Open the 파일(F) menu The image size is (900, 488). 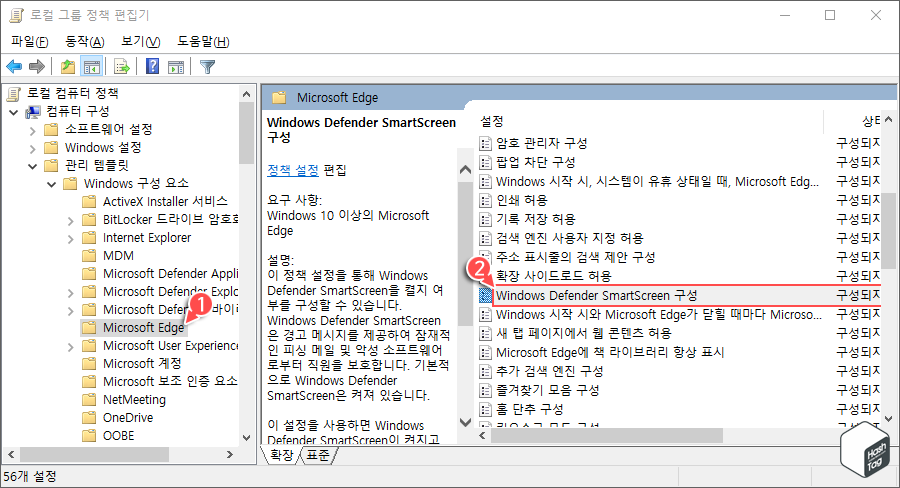30,41
